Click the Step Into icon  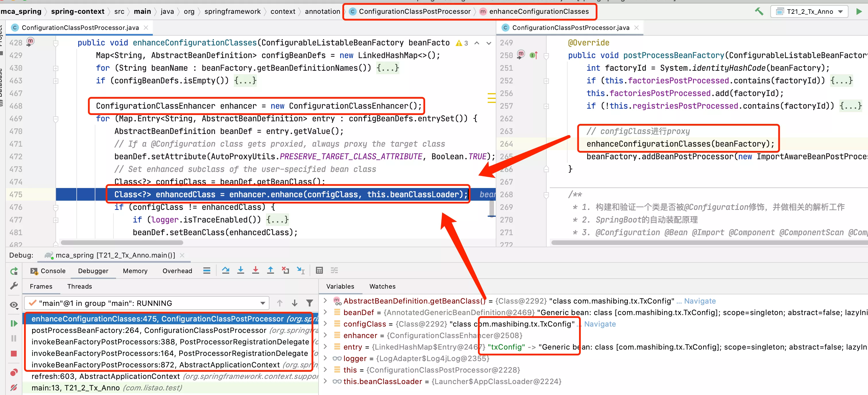(241, 271)
